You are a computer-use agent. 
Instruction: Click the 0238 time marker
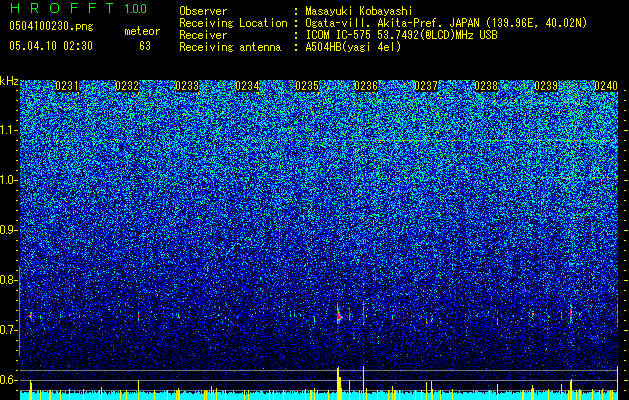click(x=486, y=86)
